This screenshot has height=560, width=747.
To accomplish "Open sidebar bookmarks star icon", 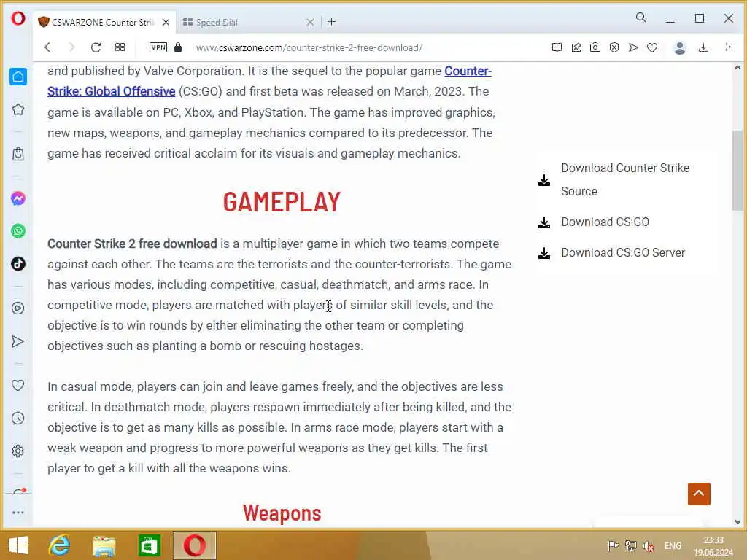I will [x=18, y=109].
